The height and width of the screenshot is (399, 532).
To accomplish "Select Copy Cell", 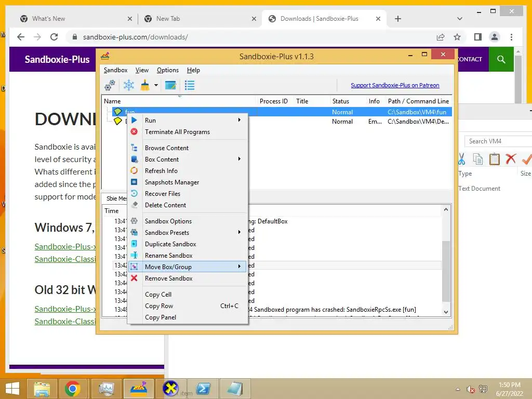I will point(158,295).
